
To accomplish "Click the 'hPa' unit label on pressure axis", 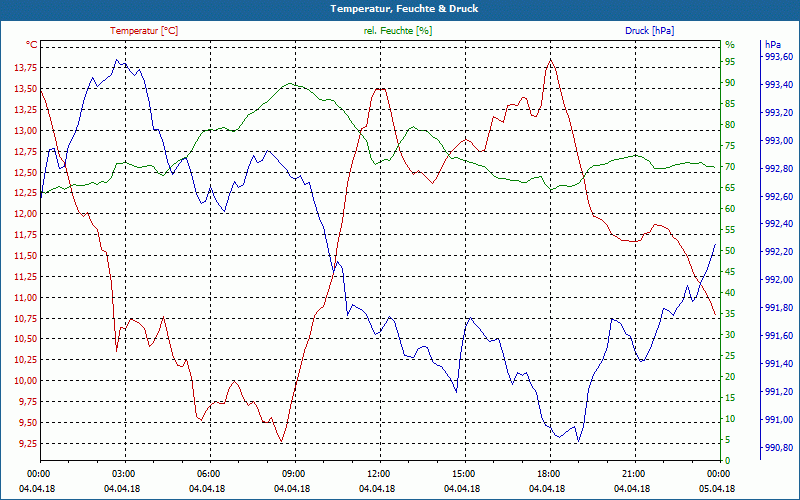I will coord(772,45).
